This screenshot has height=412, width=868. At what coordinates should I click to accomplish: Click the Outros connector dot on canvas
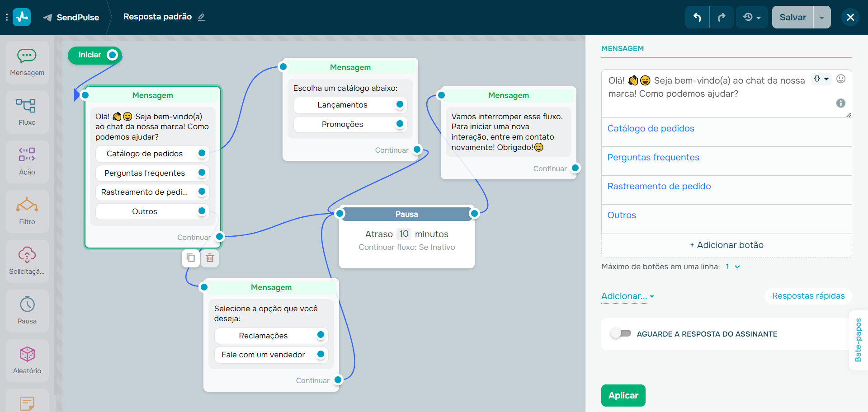202,211
